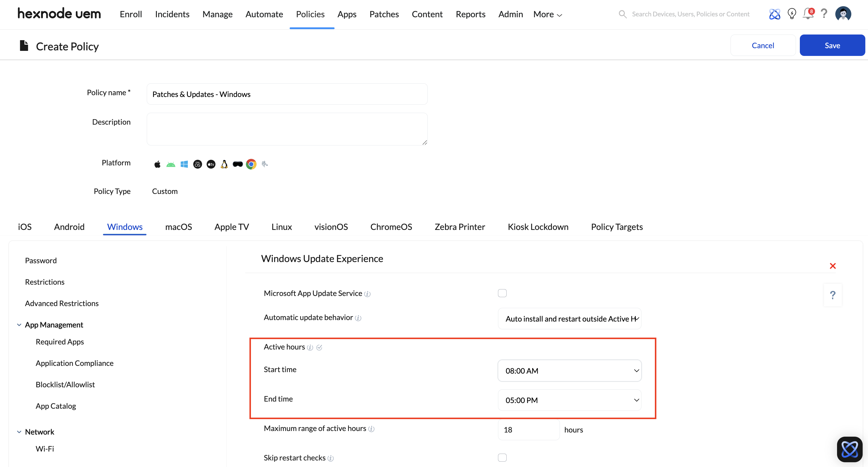
Task: Enable Microsoft App Update Service checkbox
Action: tap(502, 293)
